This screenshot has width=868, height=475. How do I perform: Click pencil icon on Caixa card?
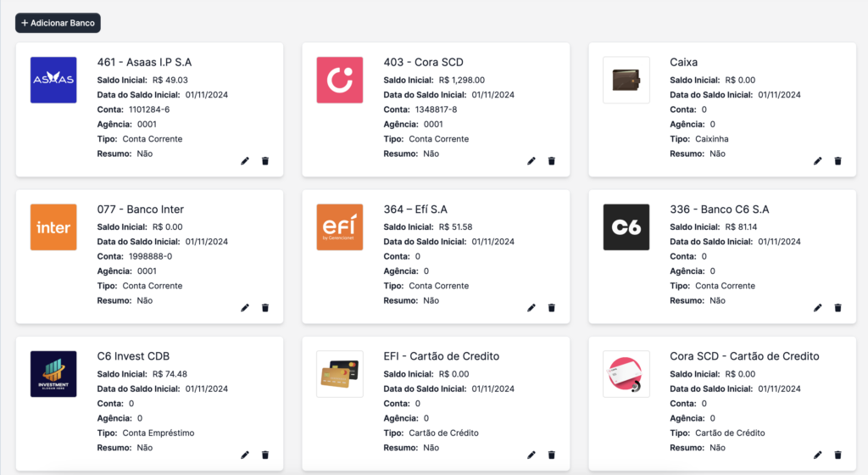818,161
